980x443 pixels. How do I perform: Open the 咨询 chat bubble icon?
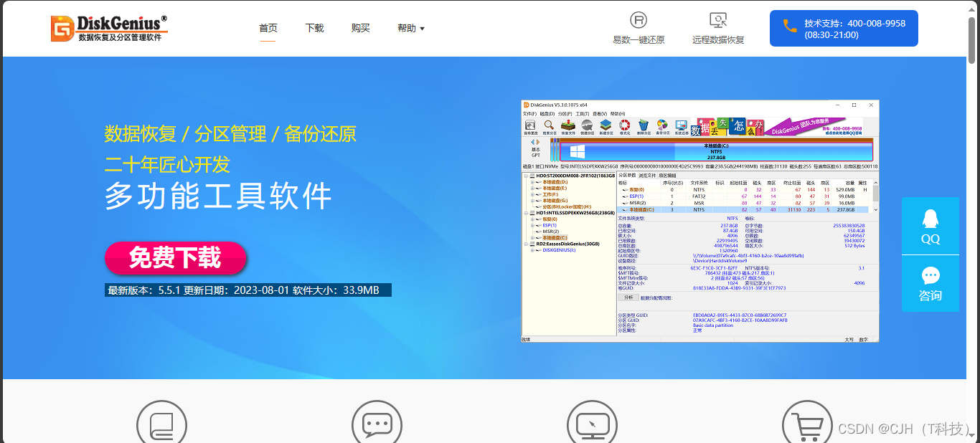[930, 275]
